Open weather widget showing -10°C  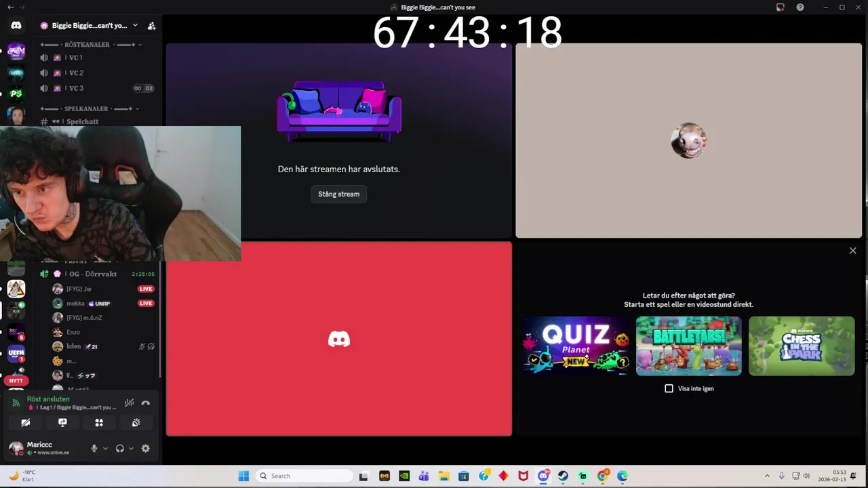[x=22, y=476]
